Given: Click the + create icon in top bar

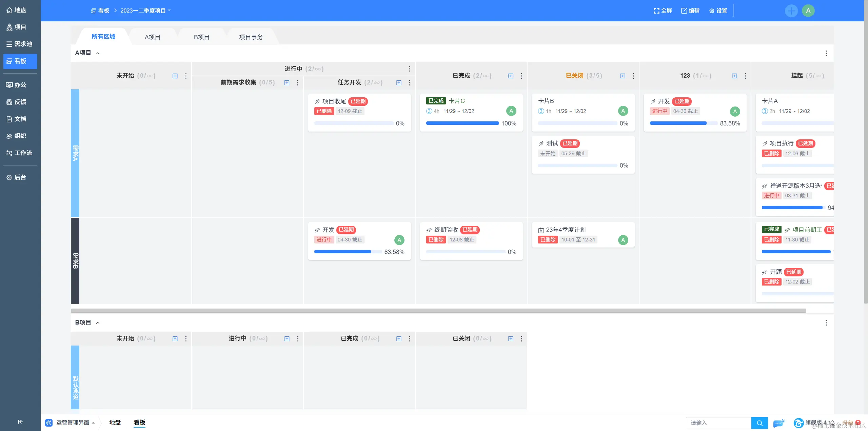Looking at the screenshot, I should (x=791, y=11).
